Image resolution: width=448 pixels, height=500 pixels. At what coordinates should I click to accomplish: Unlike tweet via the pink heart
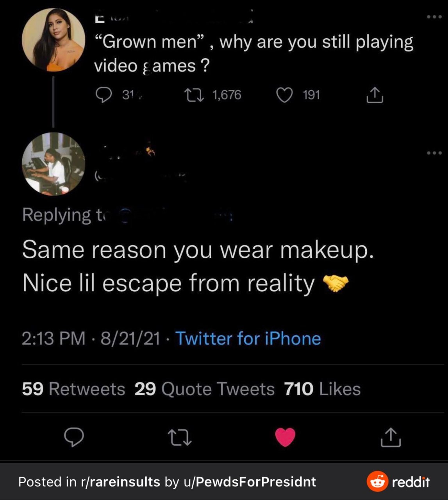tap(285, 437)
